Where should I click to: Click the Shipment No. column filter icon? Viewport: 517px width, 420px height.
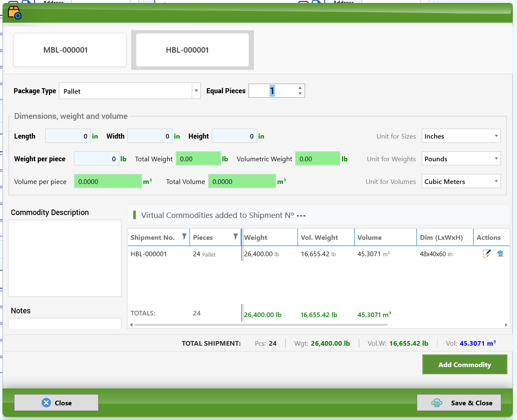(184, 237)
